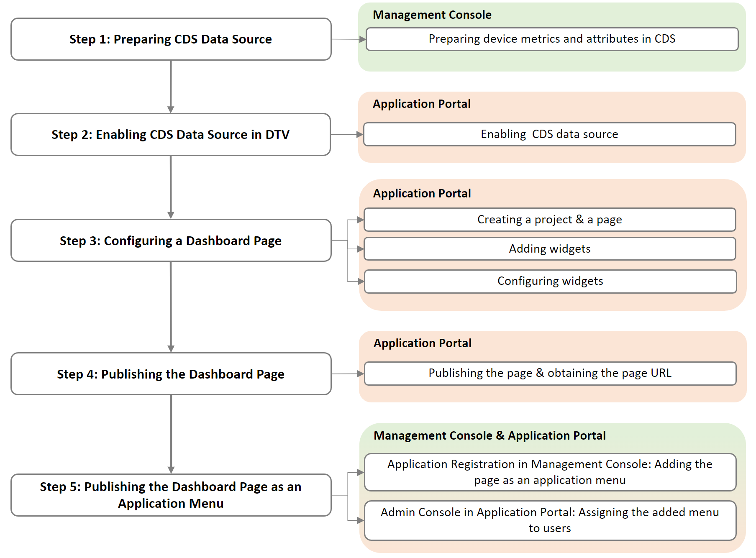Select Step 4: Publishing the Dashboard Page box
The width and height of the screenshot is (756, 558).
click(171, 374)
